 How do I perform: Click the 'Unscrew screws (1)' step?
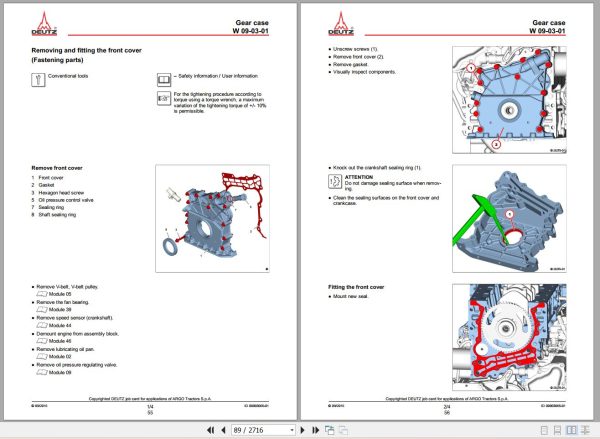point(355,49)
